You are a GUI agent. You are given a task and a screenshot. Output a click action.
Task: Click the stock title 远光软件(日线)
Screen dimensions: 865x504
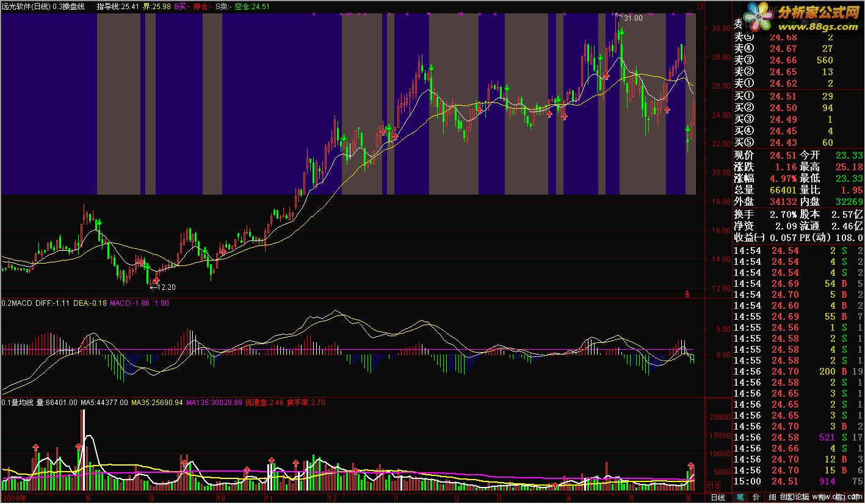(26, 6)
